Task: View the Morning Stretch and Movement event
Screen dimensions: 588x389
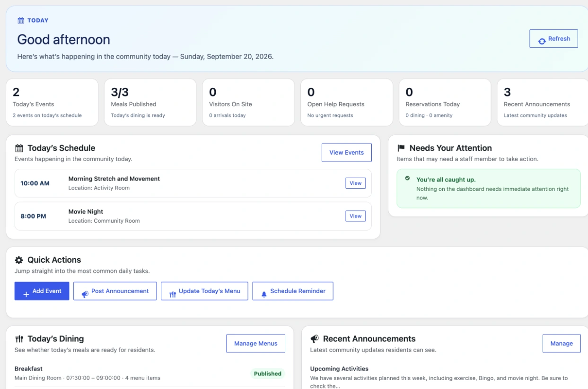Action: click(356, 183)
